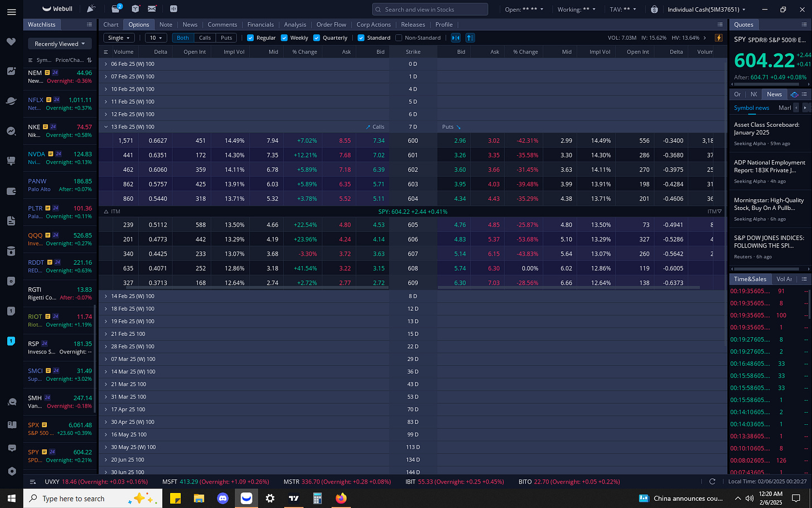Click the watchlist sort arrows icon

pos(89,60)
